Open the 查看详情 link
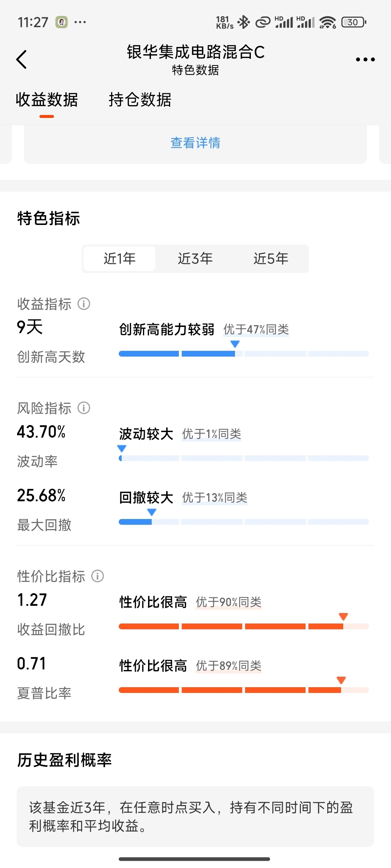 coord(195,143)
